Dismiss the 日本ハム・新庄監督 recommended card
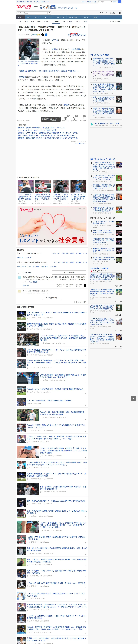 point(33,203)
